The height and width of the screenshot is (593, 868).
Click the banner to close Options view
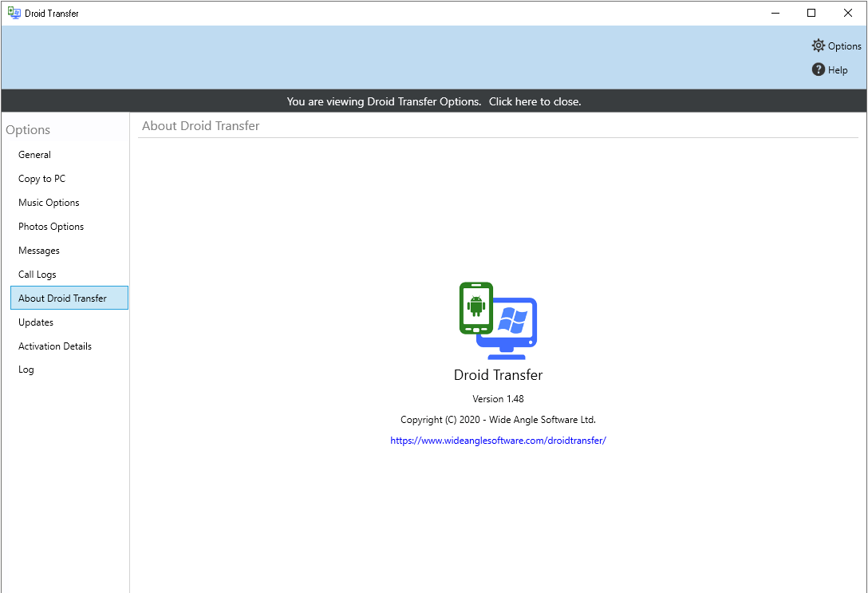point(434,101)
